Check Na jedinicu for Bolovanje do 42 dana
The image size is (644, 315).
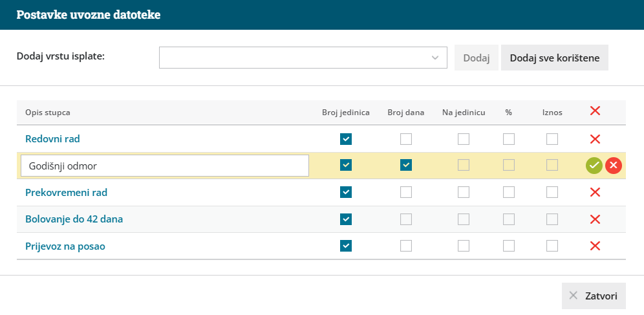(464, 219)
